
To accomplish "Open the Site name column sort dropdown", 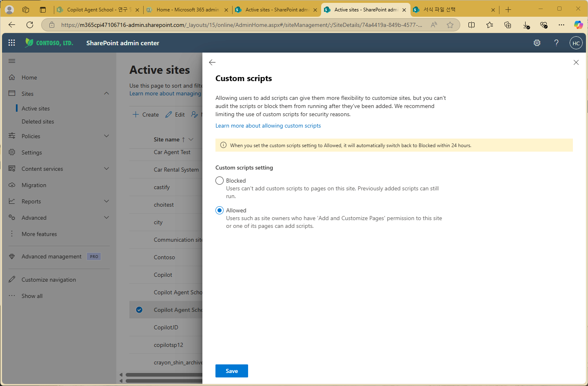I will (x=191, y=139).
